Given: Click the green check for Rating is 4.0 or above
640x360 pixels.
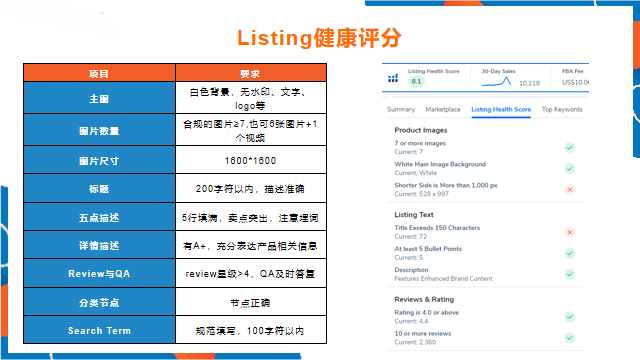Looking at the screenshot, I should click(x=570, y=316).
